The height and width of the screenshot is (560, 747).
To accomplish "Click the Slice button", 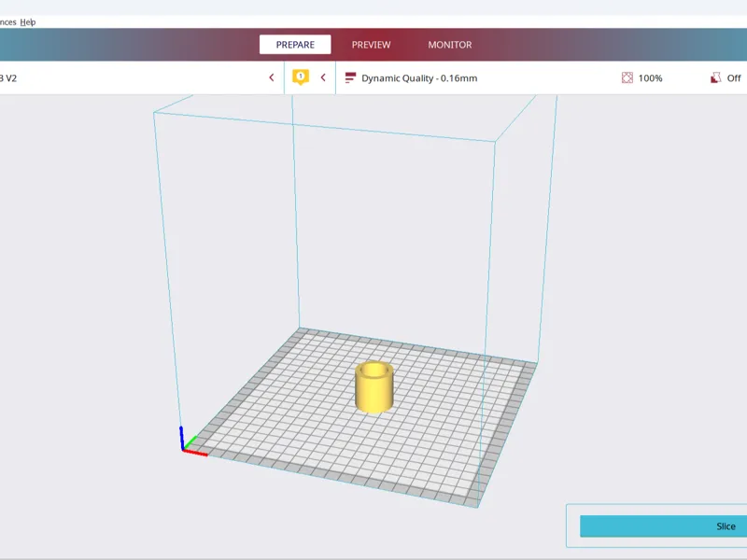I will pyautogui.click(x=663, y=526).
